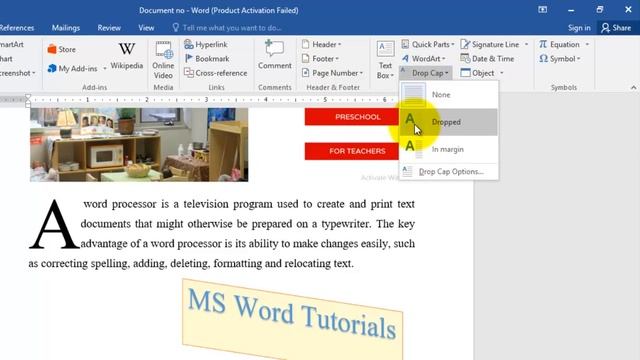Screen dimensions: 640x360
Task: Click the Sign in link
Action: click(579, 28)
